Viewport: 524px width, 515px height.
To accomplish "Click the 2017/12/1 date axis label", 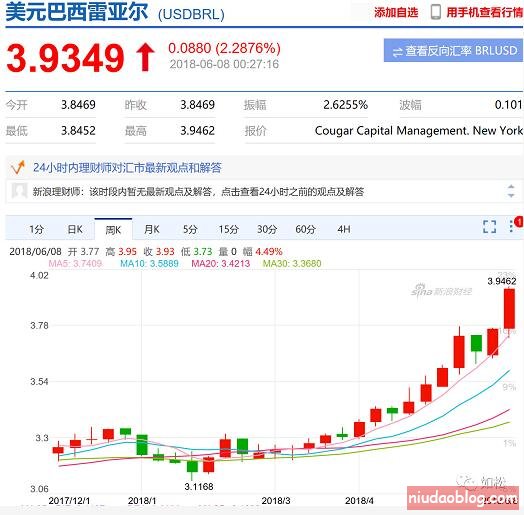I will tap(69, 501).
